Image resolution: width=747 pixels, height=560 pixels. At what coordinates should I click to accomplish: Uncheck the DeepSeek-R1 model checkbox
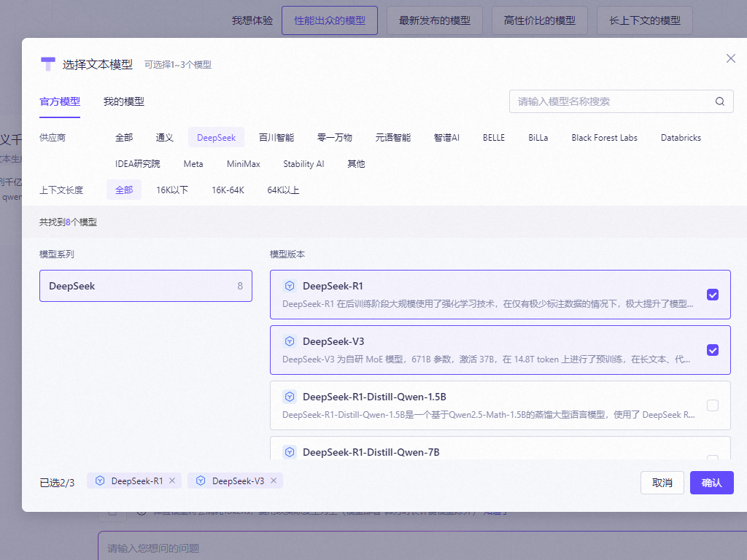pos(713,295)
